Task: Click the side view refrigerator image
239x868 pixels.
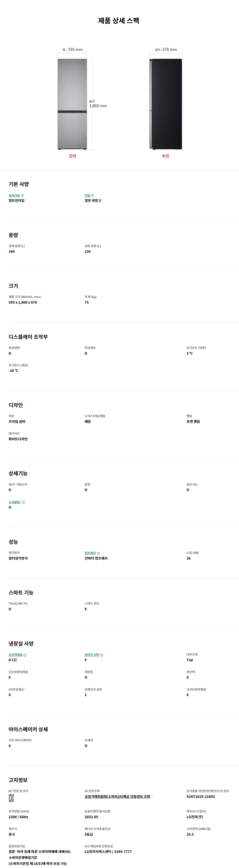Action: pyautogui.click(x=165, y=104)
